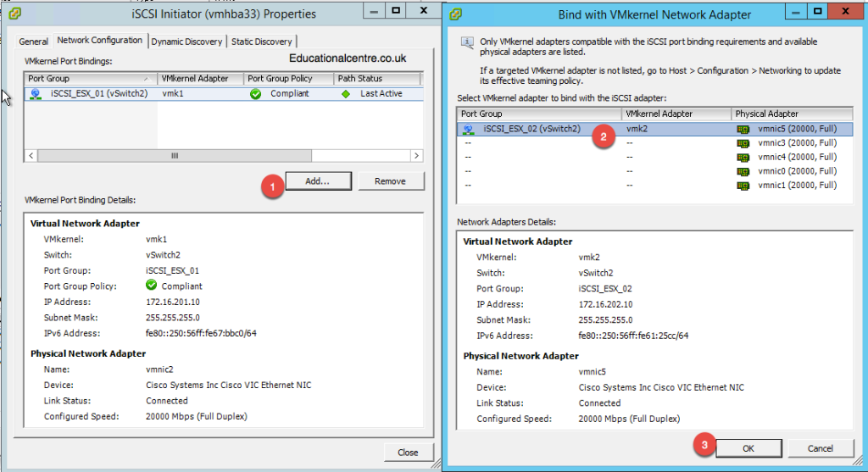Sort bindings by Port Group column header
Screen dimensions: 868x472
91,79
